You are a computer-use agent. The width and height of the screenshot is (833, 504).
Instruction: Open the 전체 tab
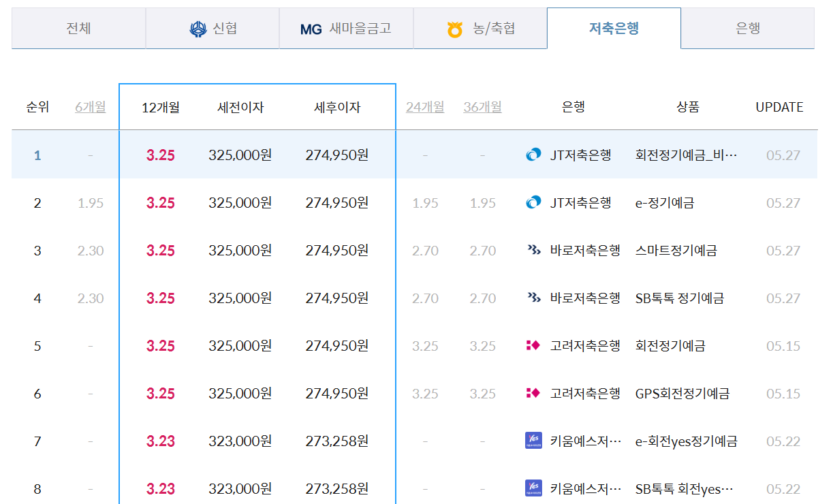[78, 29]
